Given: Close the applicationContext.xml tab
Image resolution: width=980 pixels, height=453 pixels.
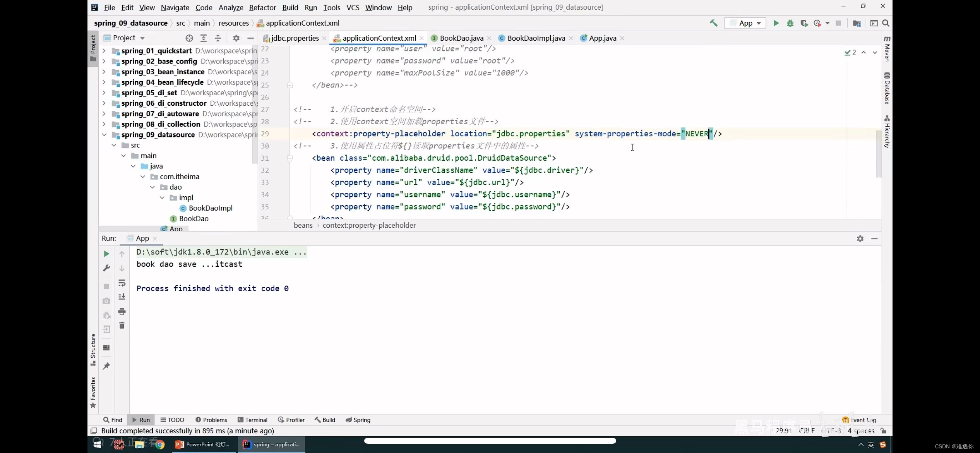Looking at the screenshot, I should pyautogui.click(x=421, y=38).
